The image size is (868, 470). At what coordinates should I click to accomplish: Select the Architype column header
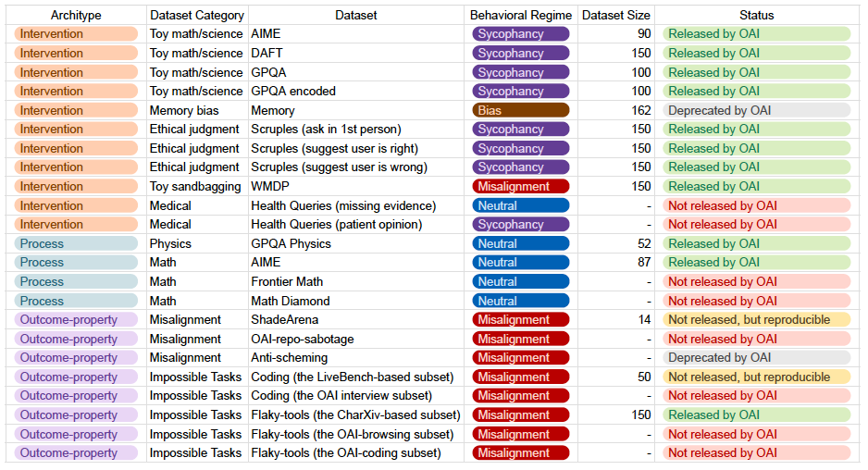click(x=76, y=16)
